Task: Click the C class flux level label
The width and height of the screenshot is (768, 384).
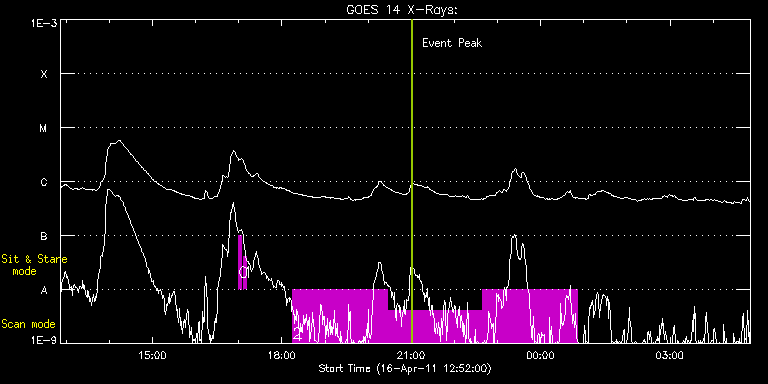Action: click(x=44, y=182)
